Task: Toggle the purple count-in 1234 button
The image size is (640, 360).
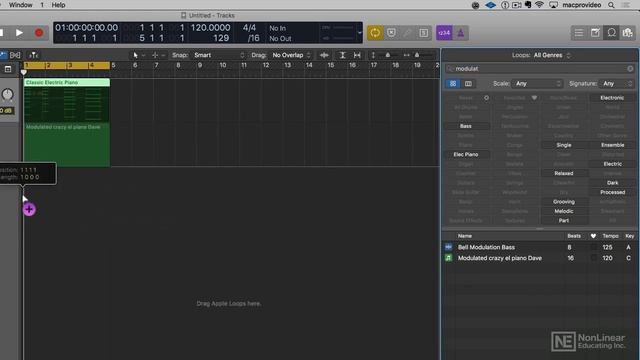Action: 444,33
